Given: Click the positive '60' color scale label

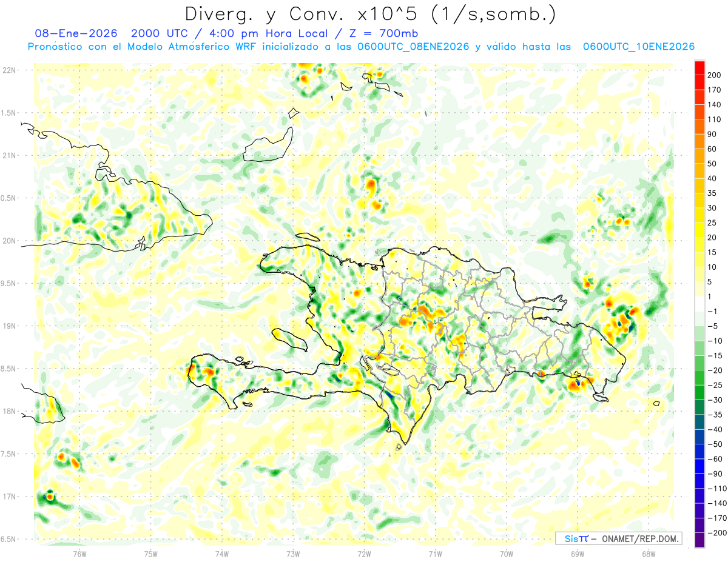Looking at the screenshot, I should pos(713,149).
